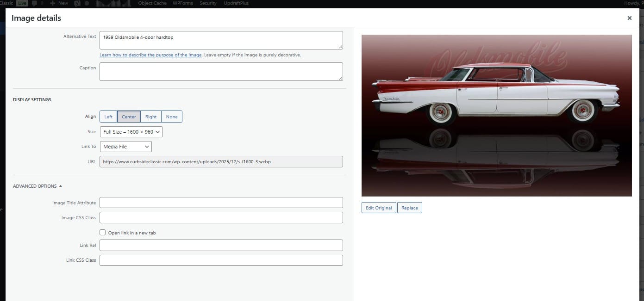Click the site stats sparkline in admin bar

[113, 3]
